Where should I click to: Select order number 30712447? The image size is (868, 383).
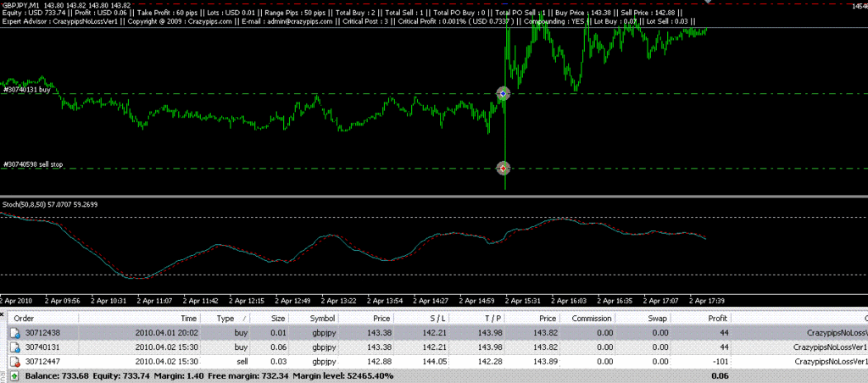point(42,362)
